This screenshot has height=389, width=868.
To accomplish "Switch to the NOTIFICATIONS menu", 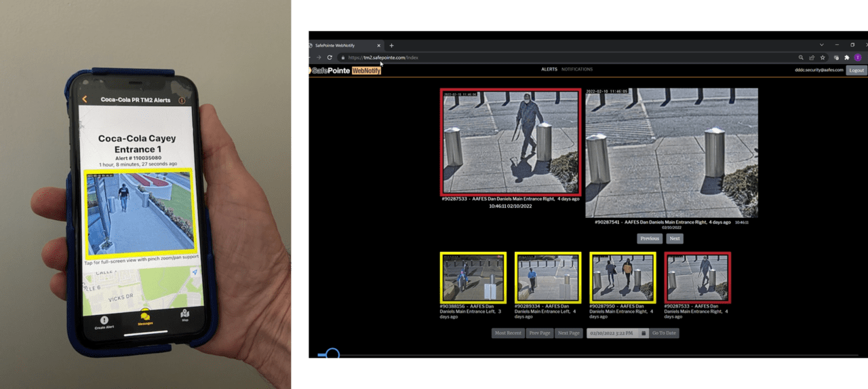I will point(577,69).
